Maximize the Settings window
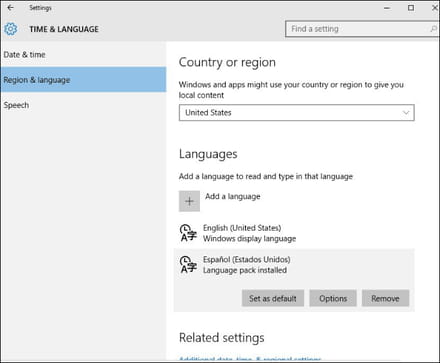The image size is (440, 363). pyautogui.click(x=411, y=8)
